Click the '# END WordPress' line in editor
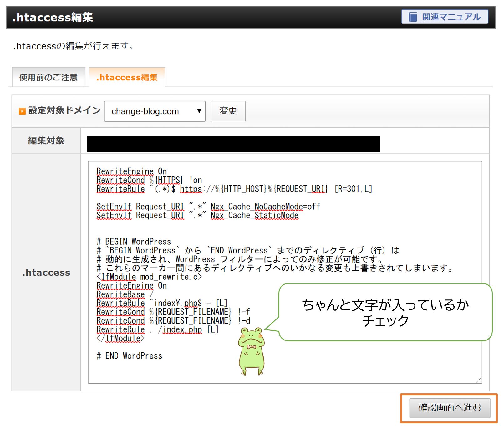This screenshot has height=429, width=504. point(130,356)
